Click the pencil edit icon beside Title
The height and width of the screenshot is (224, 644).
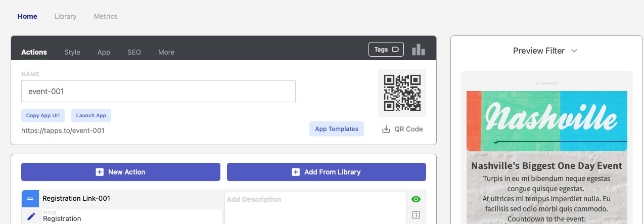[31, 216]
